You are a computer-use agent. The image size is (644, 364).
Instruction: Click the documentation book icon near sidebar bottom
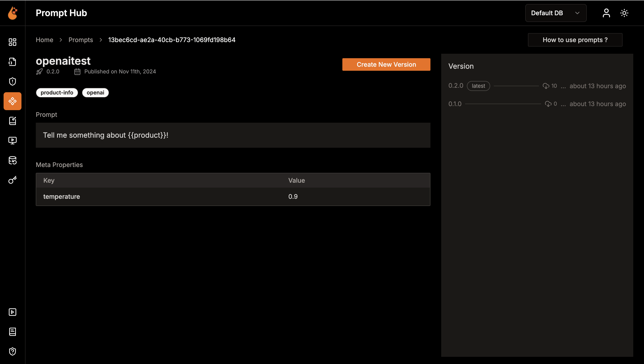tap(12, 332)
